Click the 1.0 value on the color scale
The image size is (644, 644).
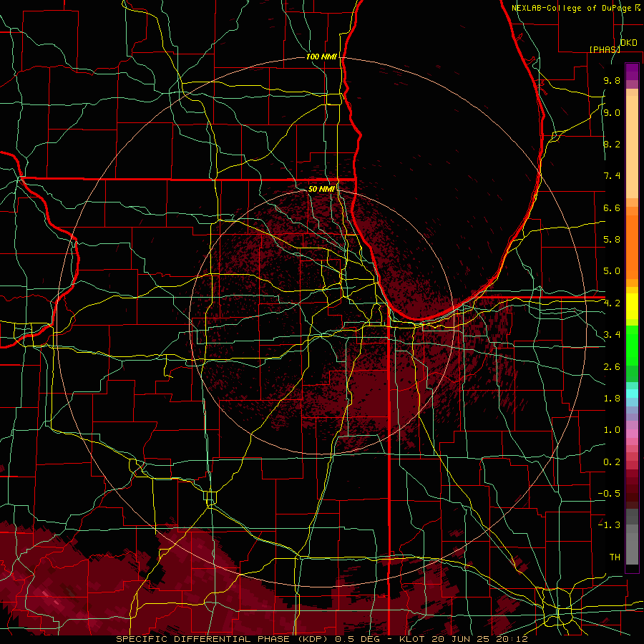612,430
